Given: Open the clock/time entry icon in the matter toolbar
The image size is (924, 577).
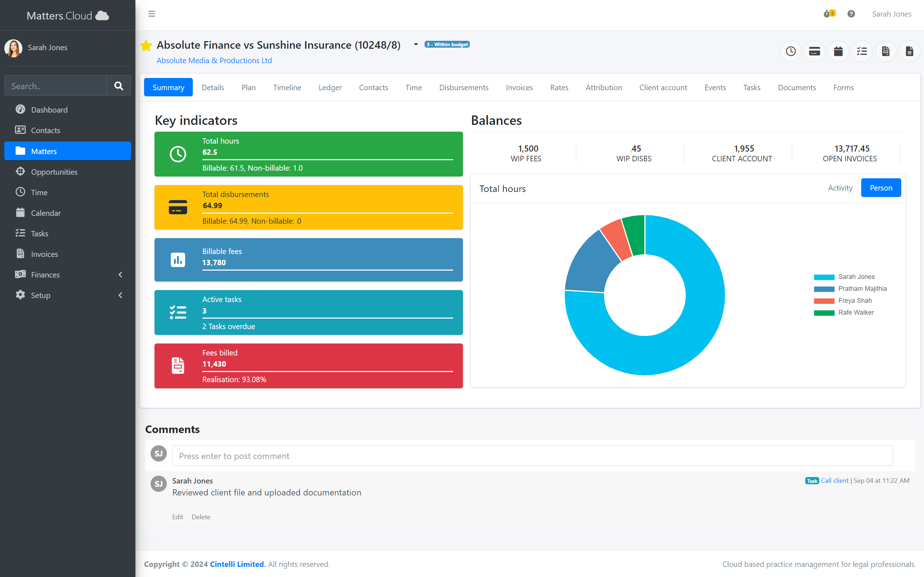Looking at the screenshot, I should (x=790, y=51).
